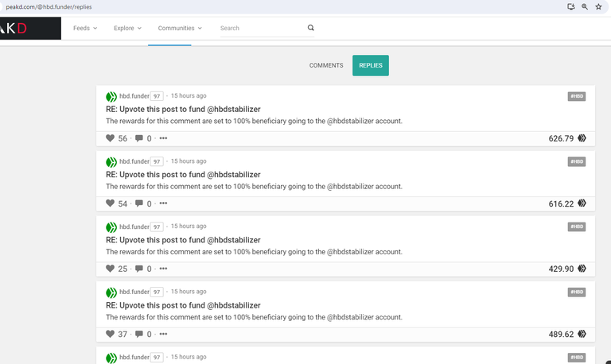The image size is (611, 364).
Task: Click the vote count 25
Action: pyautogui.click(x=123, y=269)
